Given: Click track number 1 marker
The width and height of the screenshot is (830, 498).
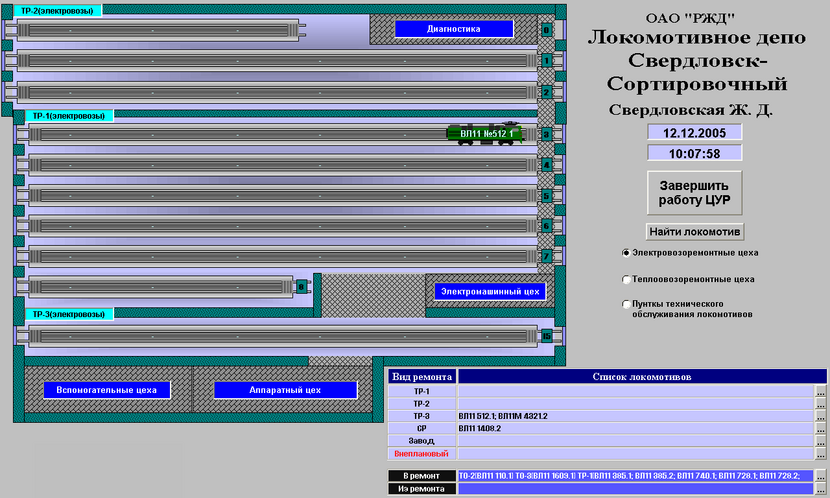Looking at the screenshot, I should tap(546, 61).
